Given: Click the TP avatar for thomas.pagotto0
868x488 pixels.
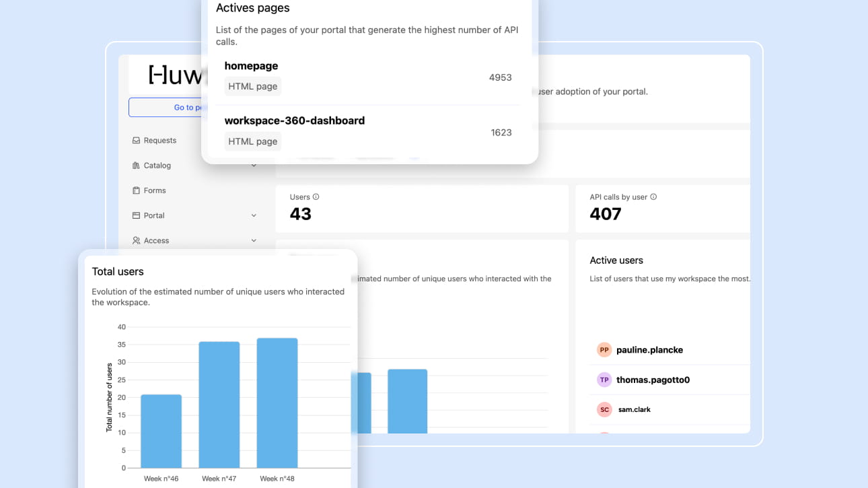Looking at the screenshot, I should [604, 380].
